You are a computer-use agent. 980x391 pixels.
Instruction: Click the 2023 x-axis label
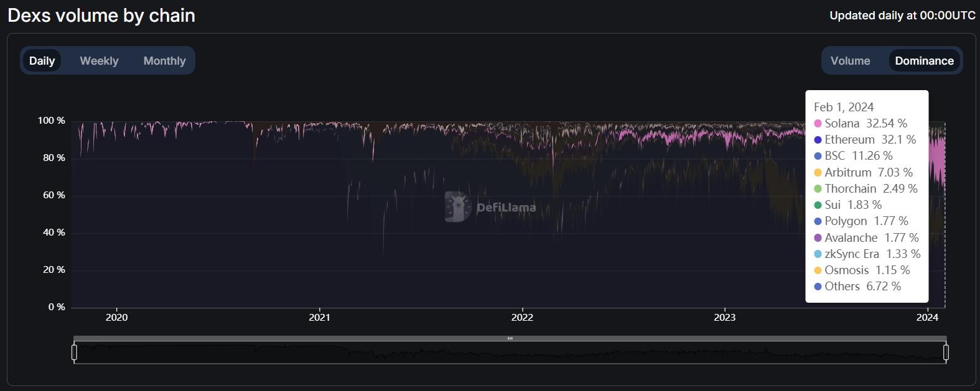tap(725, 318)
